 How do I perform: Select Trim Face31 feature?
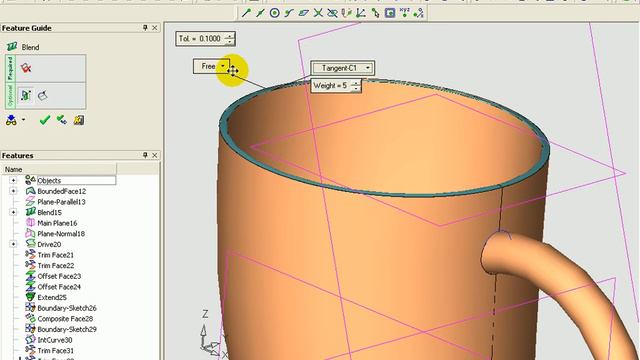(x=56, y=350)
